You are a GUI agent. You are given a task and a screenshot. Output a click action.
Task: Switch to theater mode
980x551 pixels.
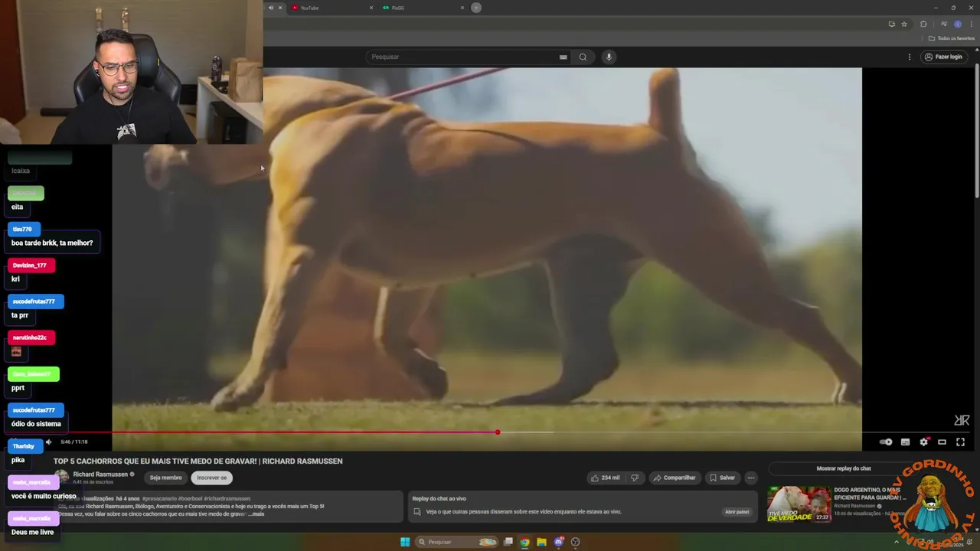[x=942, y=442]
